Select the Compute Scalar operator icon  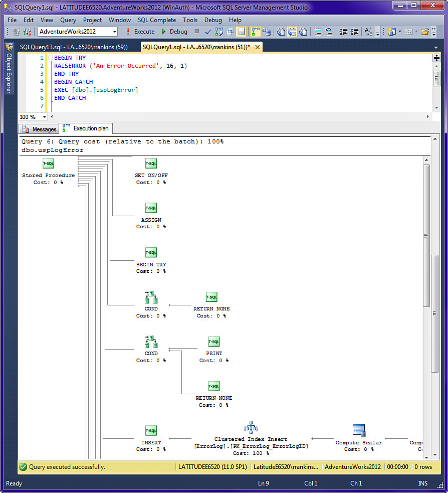(x=359, y=431)
